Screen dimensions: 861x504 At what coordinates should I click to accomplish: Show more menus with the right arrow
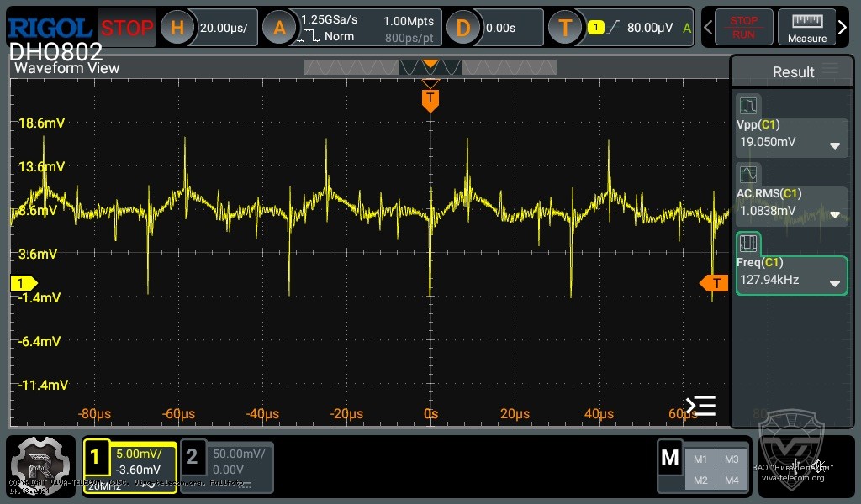pyautogui.click(x=842, y=27)
